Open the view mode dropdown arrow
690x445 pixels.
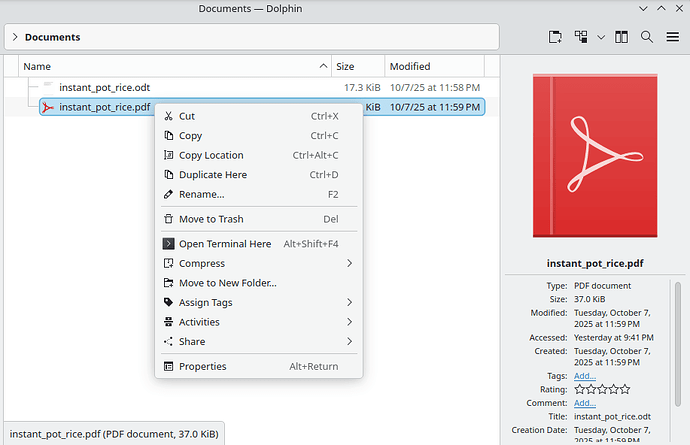pos(600,37)
